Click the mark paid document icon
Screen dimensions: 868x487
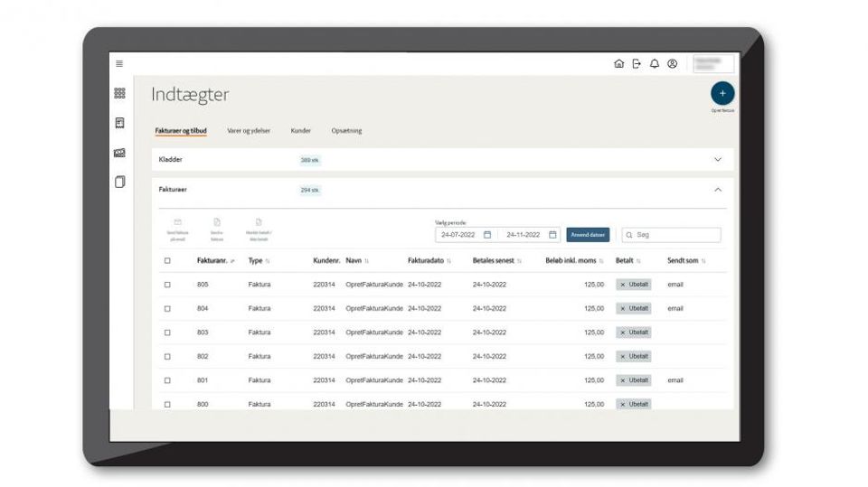259,222
